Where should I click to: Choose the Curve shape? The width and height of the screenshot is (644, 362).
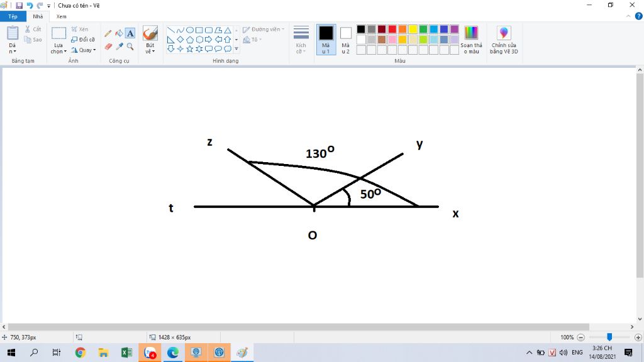[180, 30]
